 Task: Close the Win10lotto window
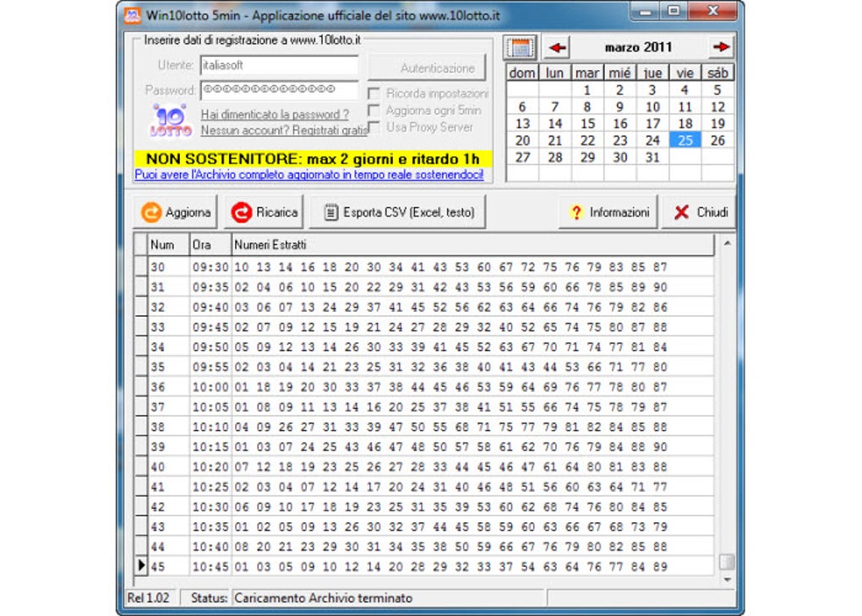coord(713,11)
